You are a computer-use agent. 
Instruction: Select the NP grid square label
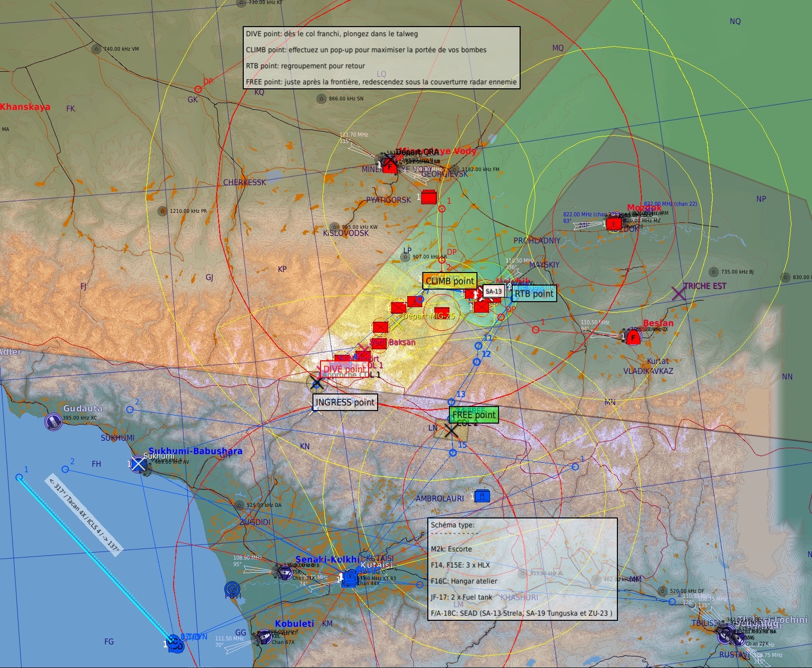tap(761, 199)
